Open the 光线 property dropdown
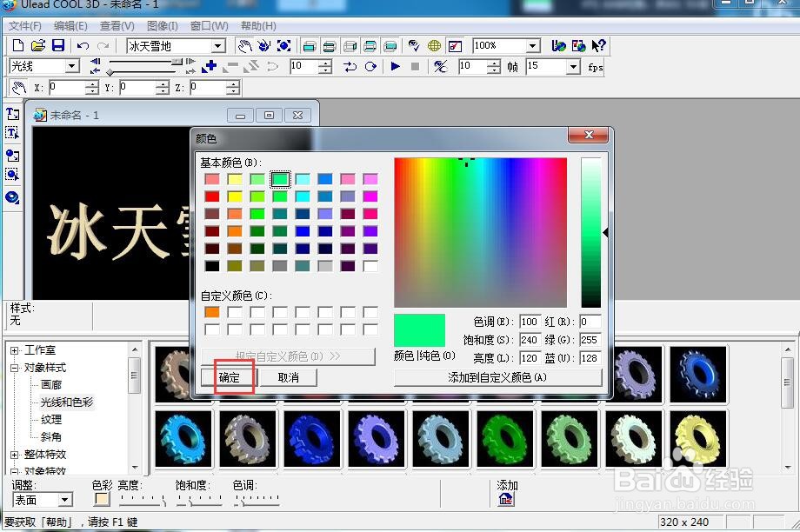The height and width of the screenshot is (532, 800). pos(72,66)
